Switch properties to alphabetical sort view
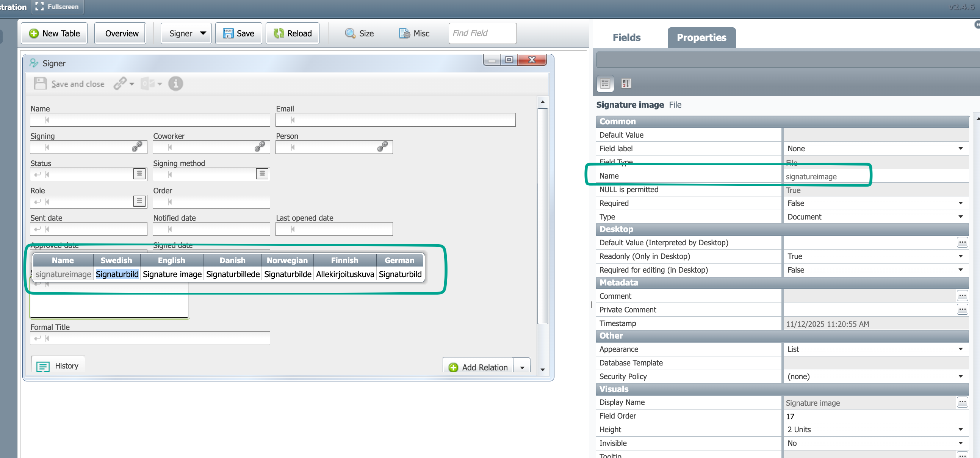980x458 pixels. point(626,83)
